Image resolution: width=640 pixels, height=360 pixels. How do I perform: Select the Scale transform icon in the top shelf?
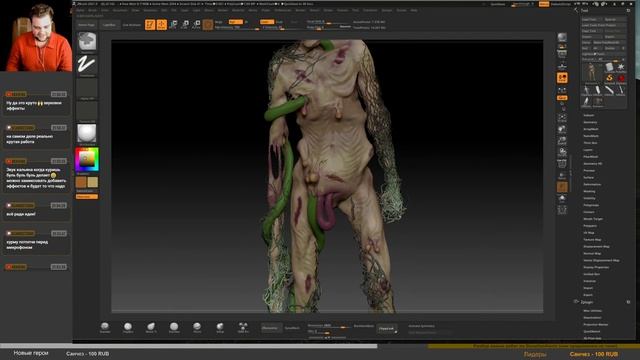(x=185, y=24)
